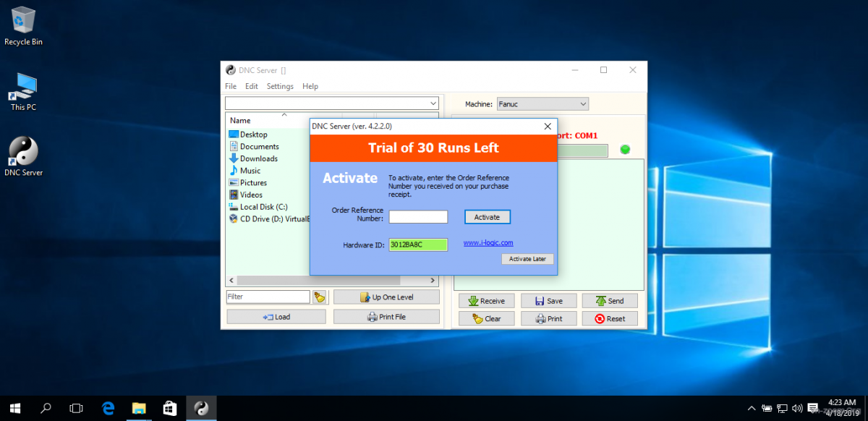This screenshot has height=421, width=868.
Task: Open the Windows Start menu
Action: [x=14, y=409]
